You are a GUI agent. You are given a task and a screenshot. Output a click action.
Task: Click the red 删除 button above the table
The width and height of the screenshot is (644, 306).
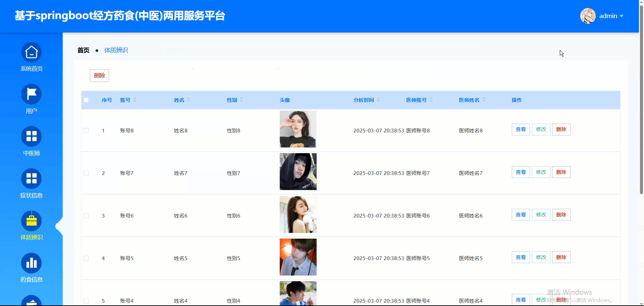99,75
